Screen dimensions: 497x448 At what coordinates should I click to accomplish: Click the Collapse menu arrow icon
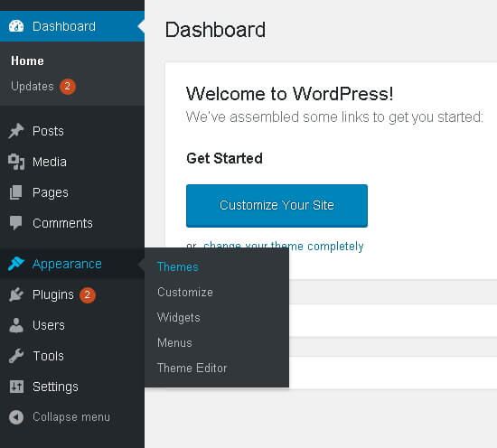pos(16,417)
